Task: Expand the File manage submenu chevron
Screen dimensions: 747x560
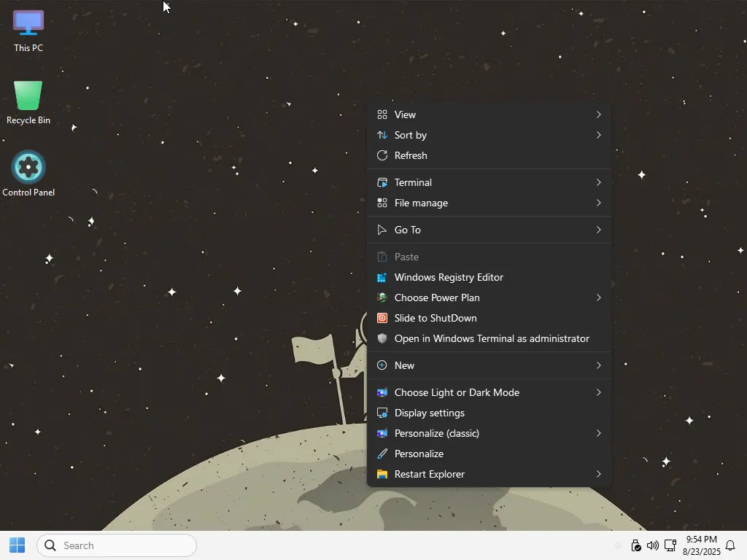Action: tap(599, 203)
